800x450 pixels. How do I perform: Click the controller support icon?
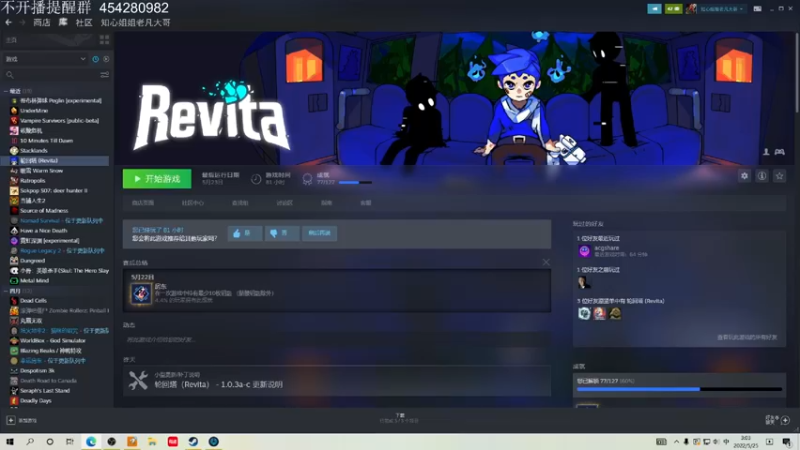[780, 152]
